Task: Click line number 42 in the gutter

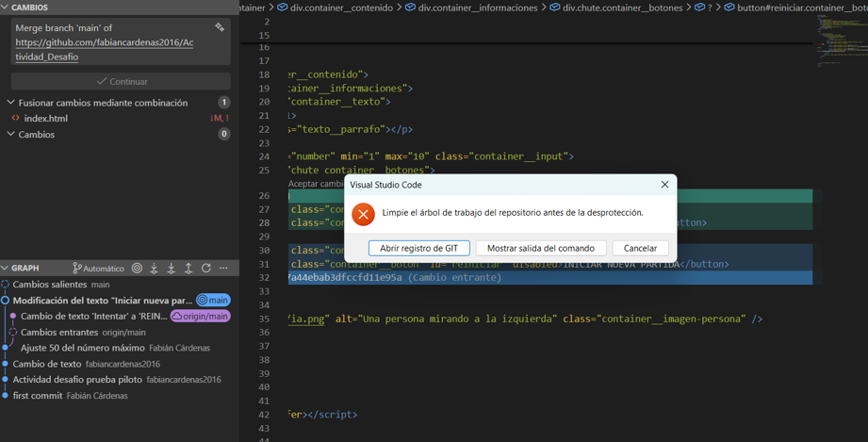Action: [x=264, y=415]
